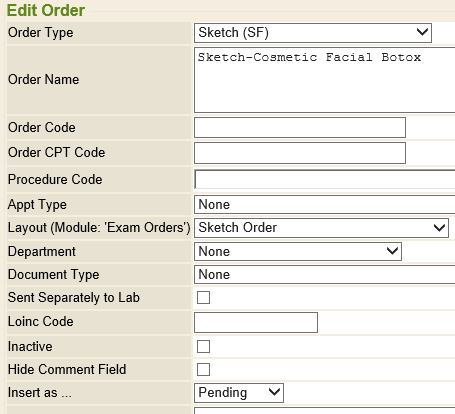Viewport: 455px width, 414px height.
Task: Click the Order Name text area
Action: tap(325, 80)
